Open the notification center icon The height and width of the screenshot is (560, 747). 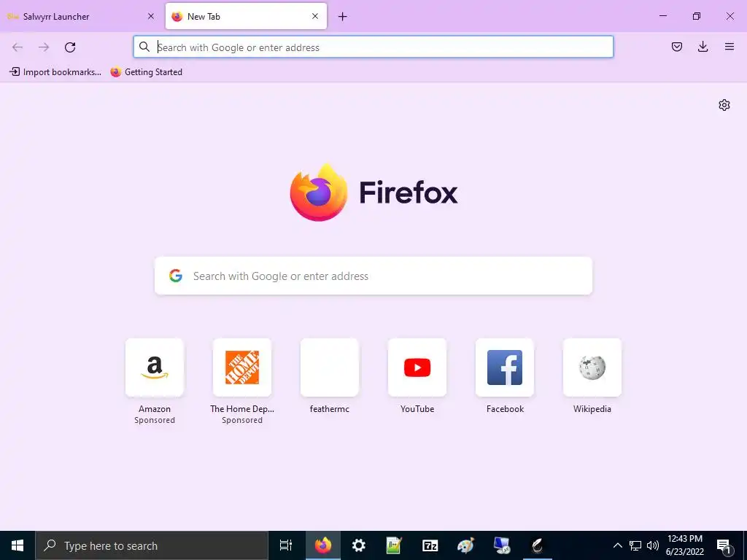coord(724,545)
